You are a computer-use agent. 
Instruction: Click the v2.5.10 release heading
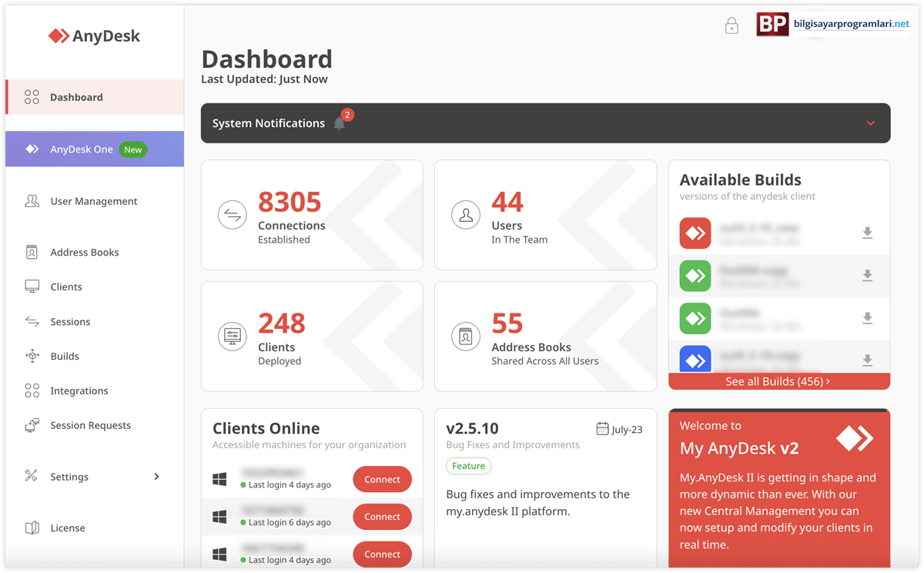(x=473, y=429)
